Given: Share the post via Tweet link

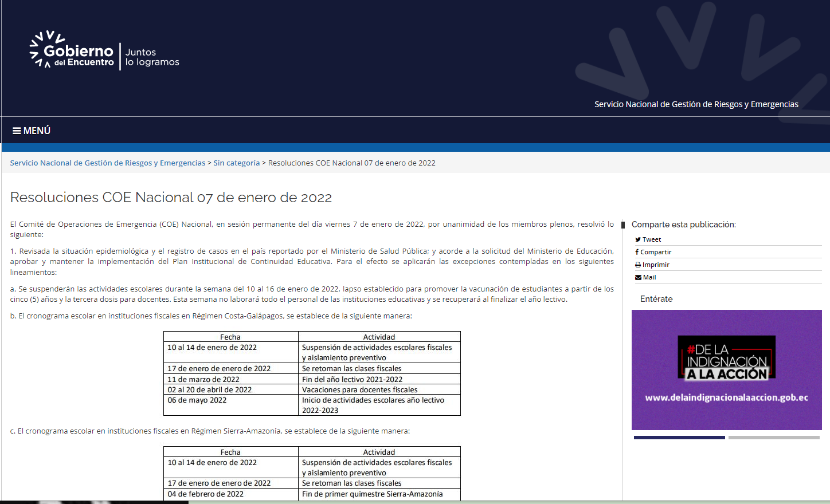Looking at the screenshot, I should 652,239.
